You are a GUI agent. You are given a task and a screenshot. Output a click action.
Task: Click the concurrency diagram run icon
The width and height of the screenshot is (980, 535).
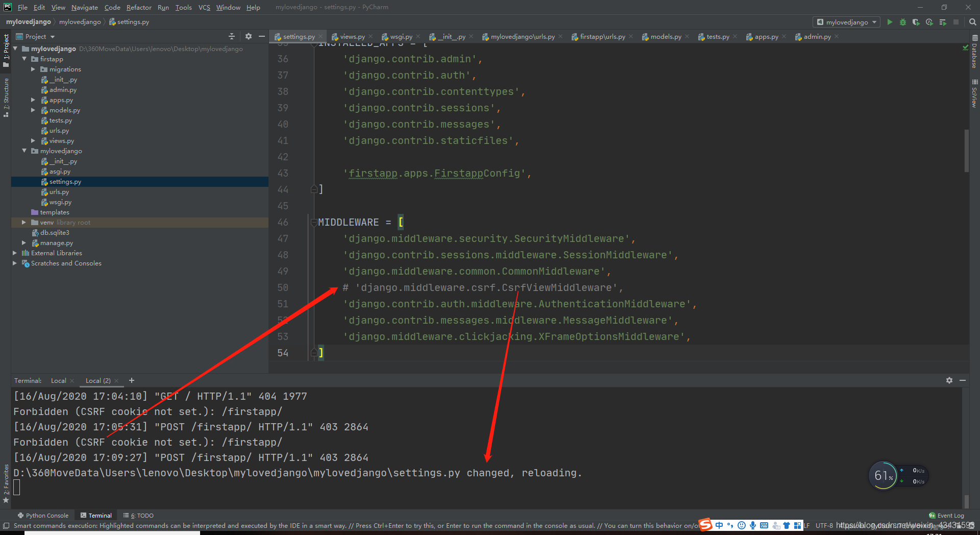point(942,22)
